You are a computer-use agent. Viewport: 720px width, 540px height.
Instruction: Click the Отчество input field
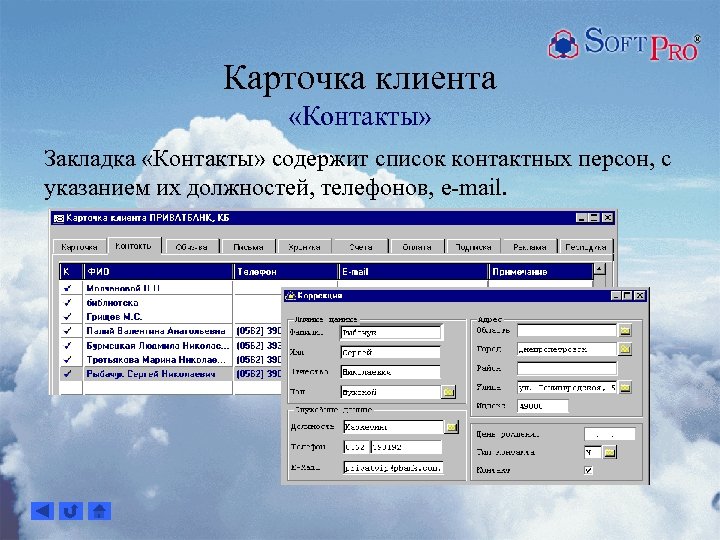pyautogui.click(x=391, y=372)
